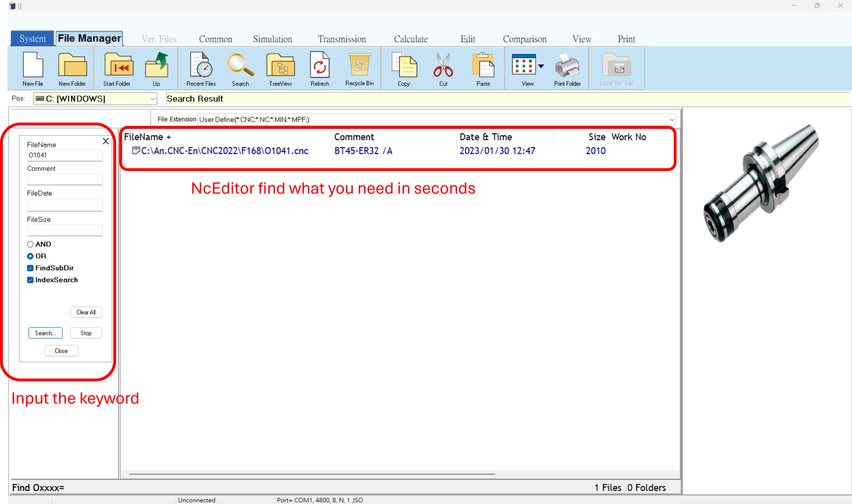Viewport: 852px width, 504px height.
Task: Switch to the Simulation tab
Action: click(272, 39)
